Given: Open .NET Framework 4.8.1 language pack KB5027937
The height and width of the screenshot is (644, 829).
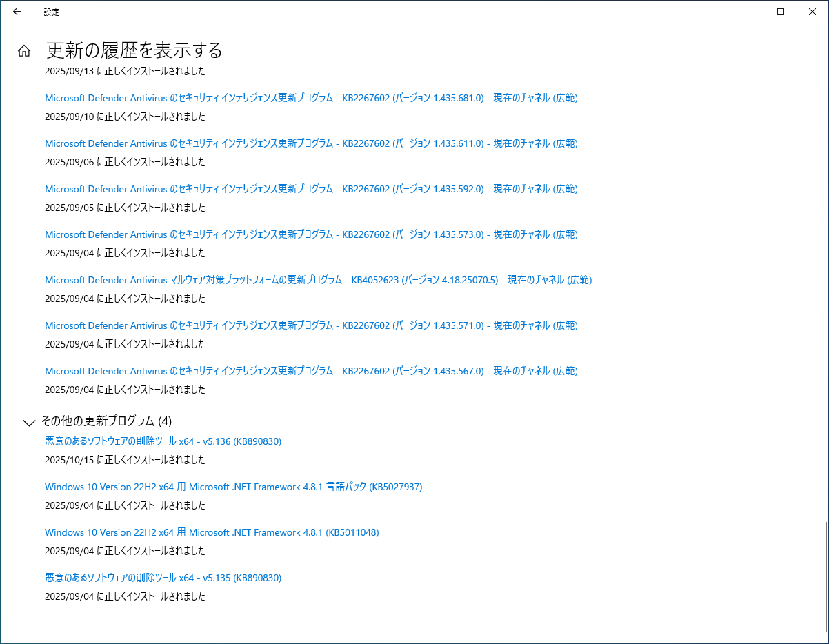Looking at the screenshot, I should [233, 487].
